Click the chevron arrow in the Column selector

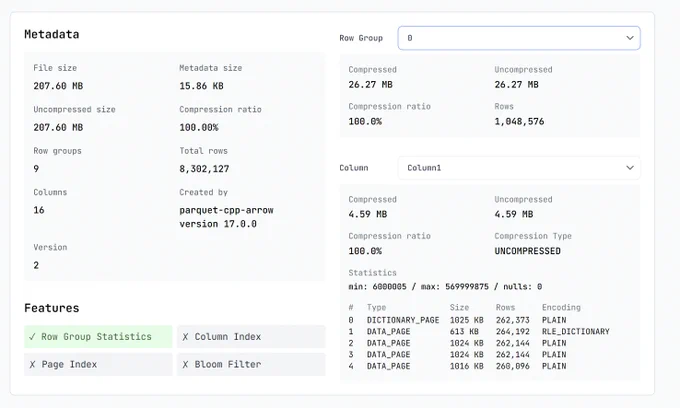[x=630, y=168]
